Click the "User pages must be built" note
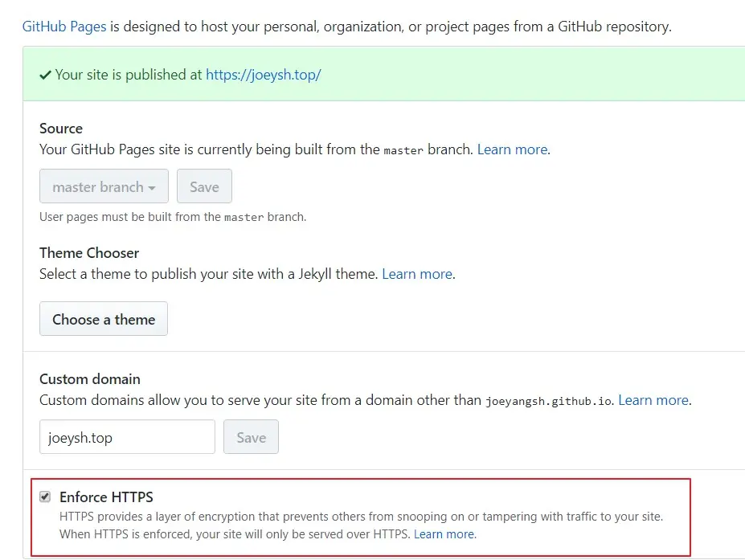Viewport: 745px width, 560px height. [173, 217]
